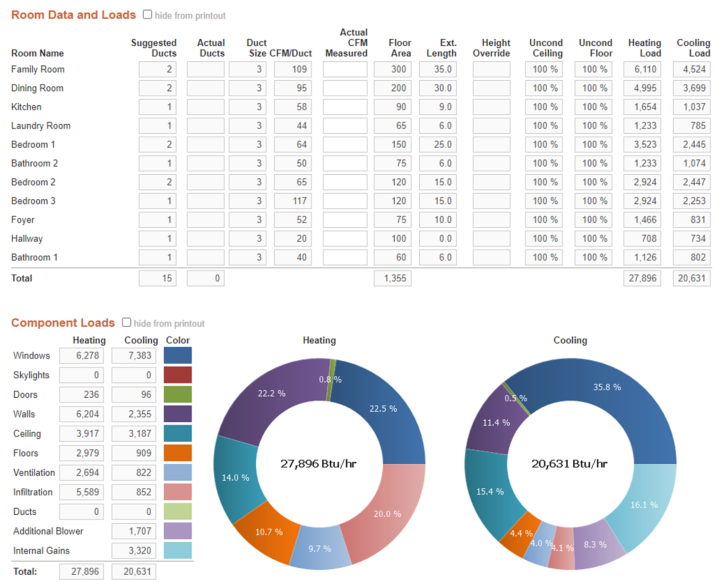Select the Skylights red color swatch
This screenshot has height=588, width=726.
click(178, 375)
